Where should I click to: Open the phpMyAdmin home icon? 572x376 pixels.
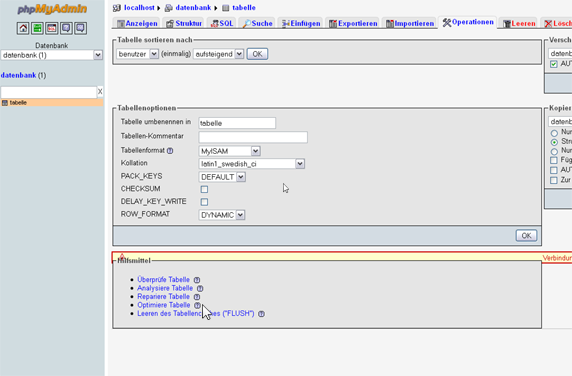tap(23, 28)
